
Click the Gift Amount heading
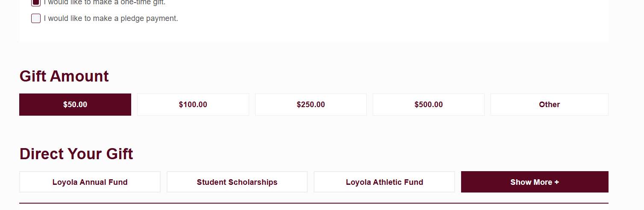coord(64,76)
